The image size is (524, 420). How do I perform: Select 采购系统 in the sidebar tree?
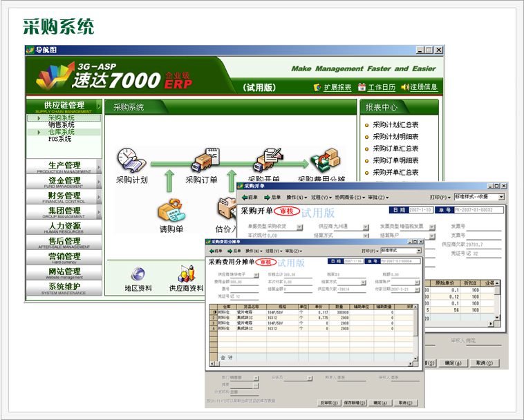pyautogui.click(x=61, y=118)
